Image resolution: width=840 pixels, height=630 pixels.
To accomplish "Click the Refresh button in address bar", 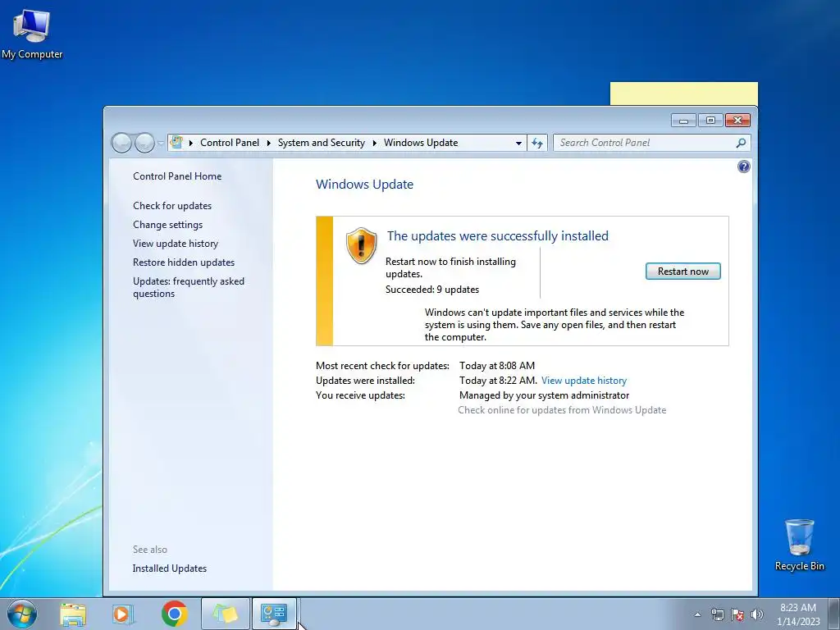I will tap(537, 143).
